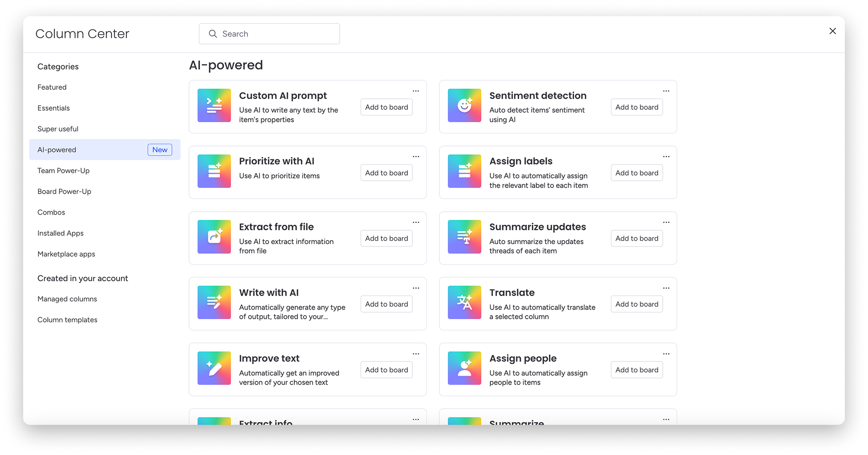The height and width of the screenshot is (455, 868).
Task: Open Managed columns
Action: tap(105, 299)
